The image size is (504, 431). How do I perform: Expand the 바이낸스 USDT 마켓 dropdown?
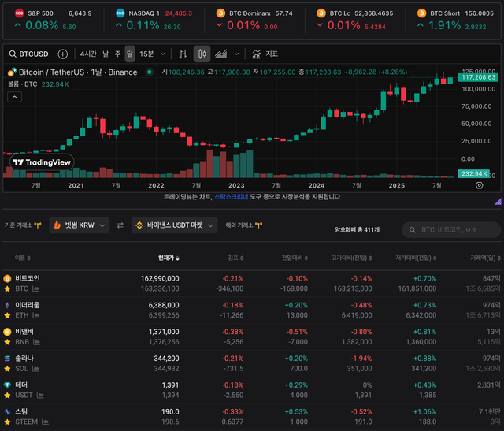(x=174, y=225)
